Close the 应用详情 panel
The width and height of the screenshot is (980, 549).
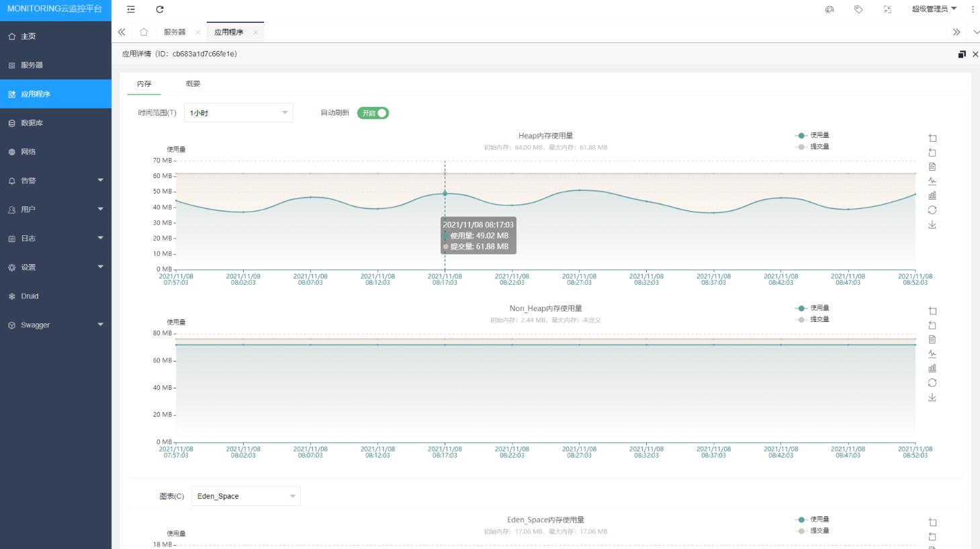point(975,54)
